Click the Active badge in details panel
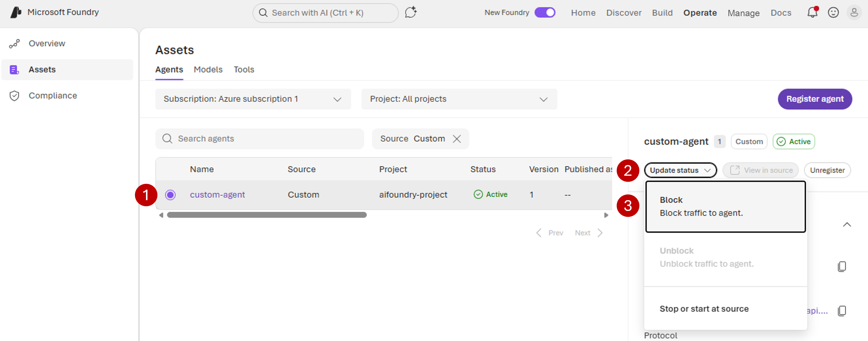This screenshot has width=868, height=341. pos(794,141)
